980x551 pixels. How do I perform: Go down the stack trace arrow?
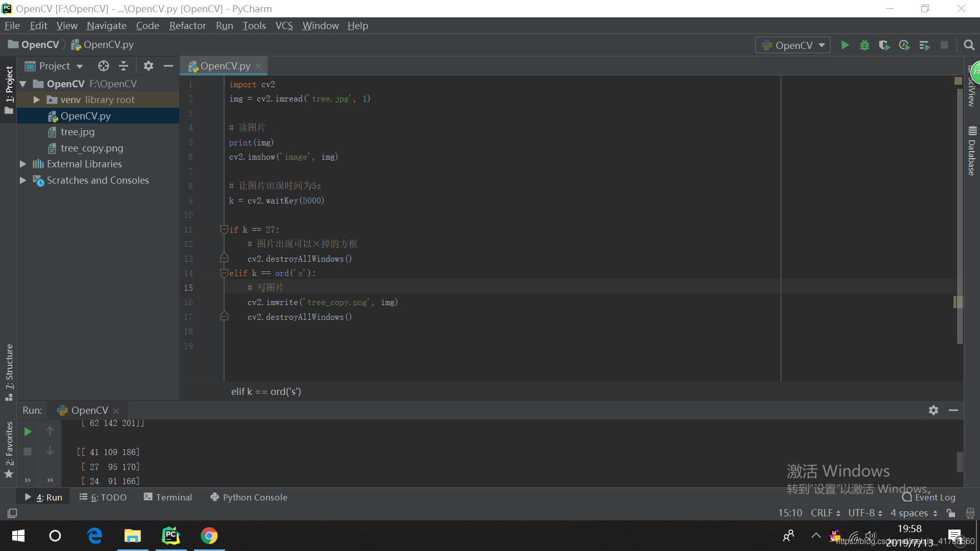pos(50,451)
